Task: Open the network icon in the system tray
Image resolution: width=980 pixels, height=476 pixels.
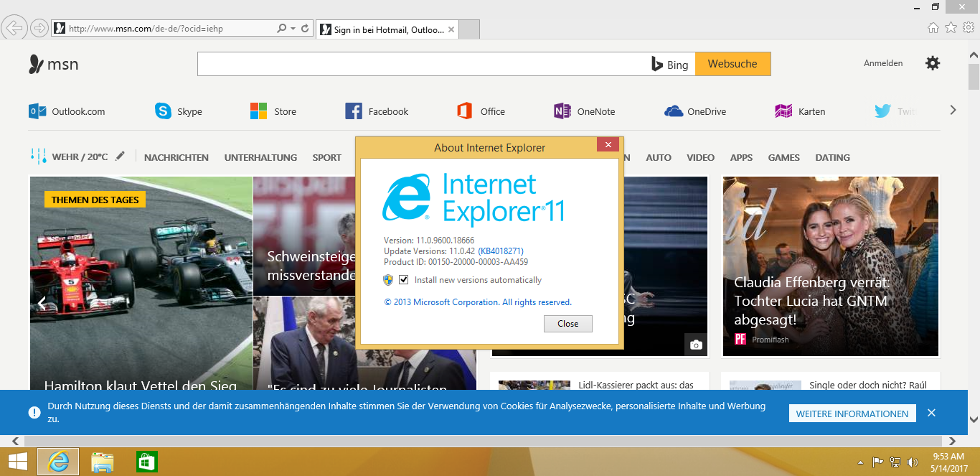Action: (895, 462)
